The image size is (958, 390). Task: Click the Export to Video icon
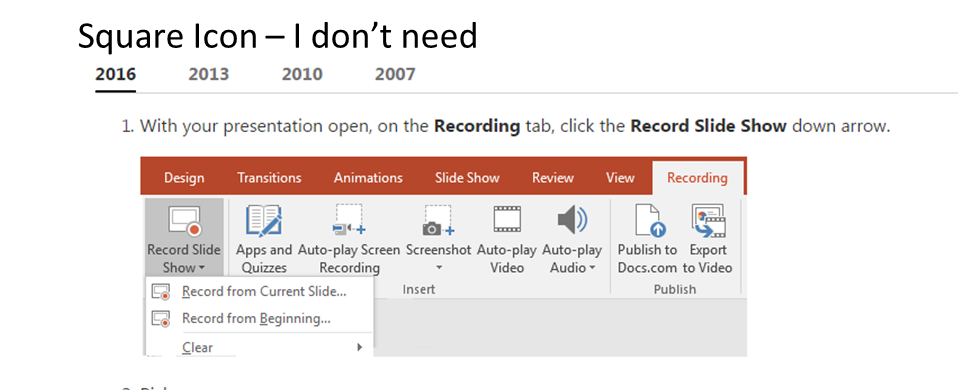[708, 221]
